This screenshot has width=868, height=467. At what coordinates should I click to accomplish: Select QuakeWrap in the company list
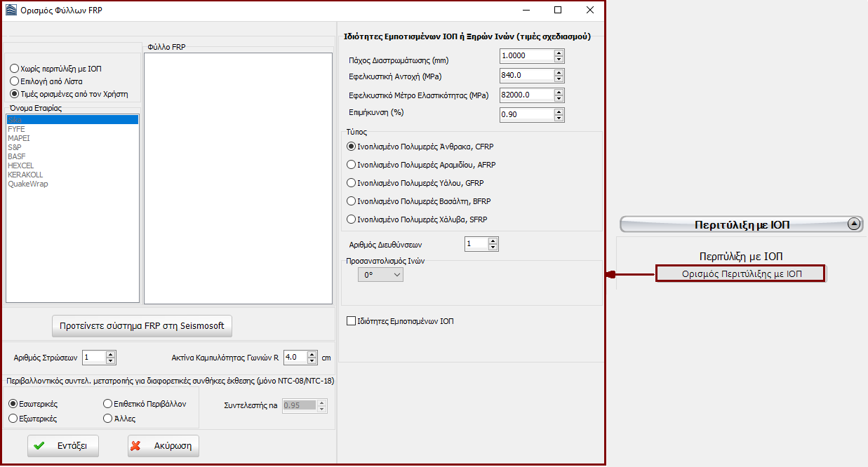28,184
